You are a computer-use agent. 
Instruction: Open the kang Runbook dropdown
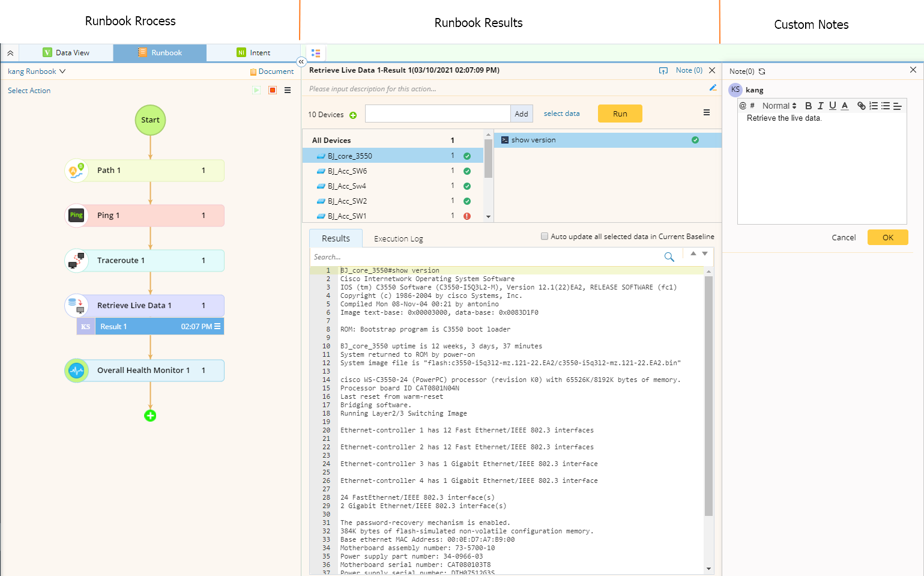pos(37,71)
